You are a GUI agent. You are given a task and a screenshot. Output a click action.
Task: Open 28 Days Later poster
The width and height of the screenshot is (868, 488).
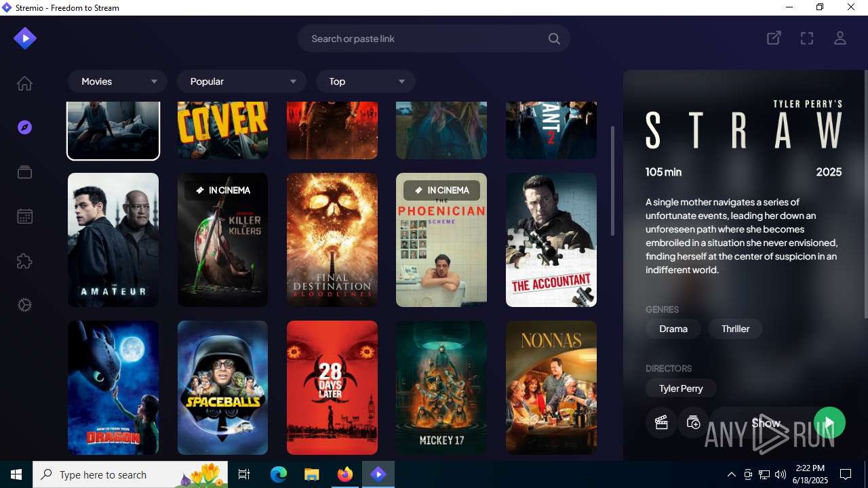click(332, 388)
